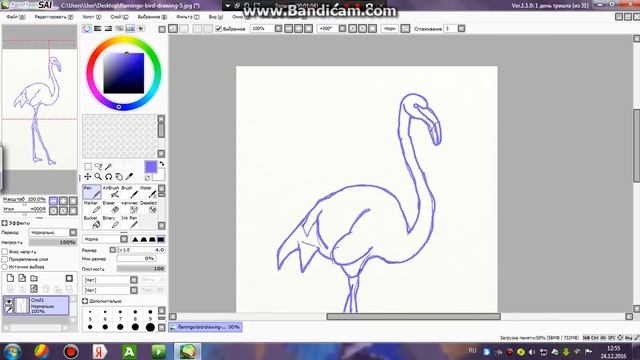
Task: Show the color wheel panel icon
Action: pos(87,29)
